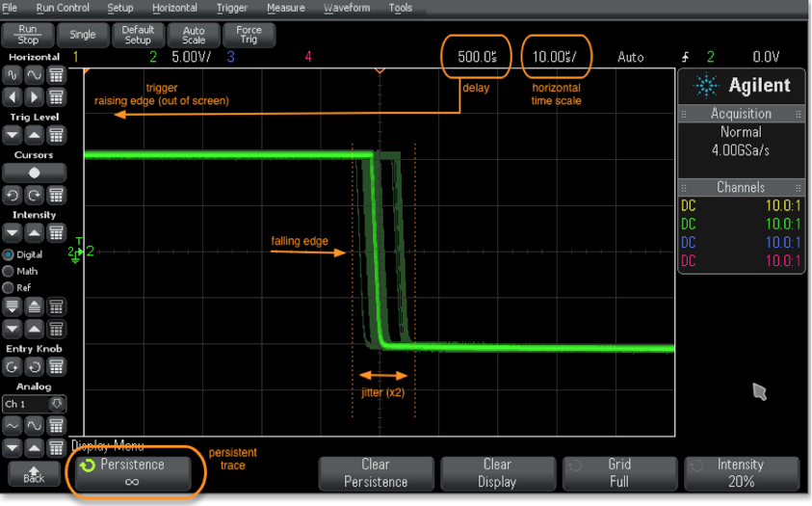Screen dimensions: 812x506
Task: Click the striped up-arrow icon below Ref
Action: [34, 307]
